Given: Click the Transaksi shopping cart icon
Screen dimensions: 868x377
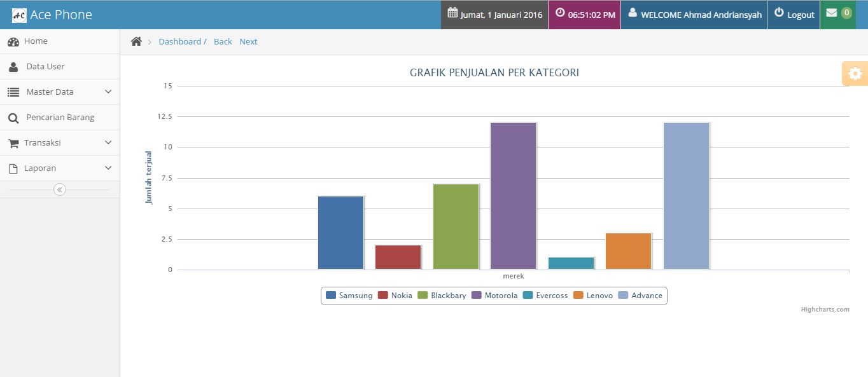Looking at the screenshot, I should 13,143.
